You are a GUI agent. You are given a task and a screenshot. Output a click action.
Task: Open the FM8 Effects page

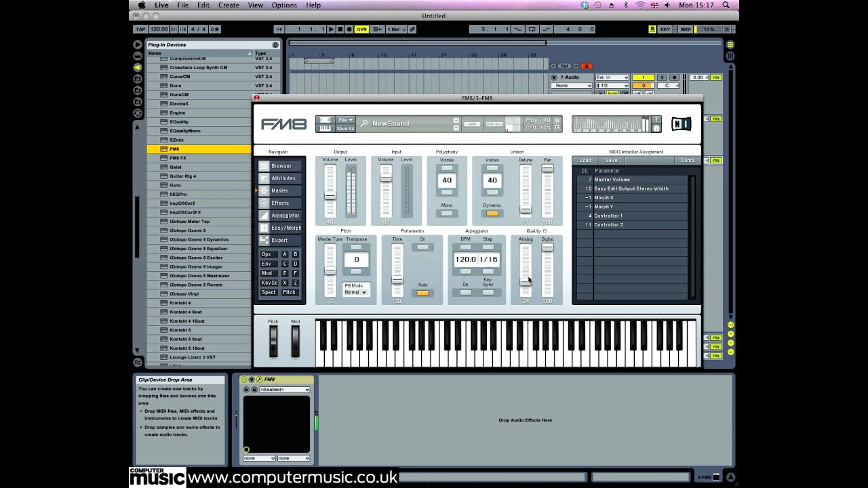pyautogui.click(x=281, y=203)
